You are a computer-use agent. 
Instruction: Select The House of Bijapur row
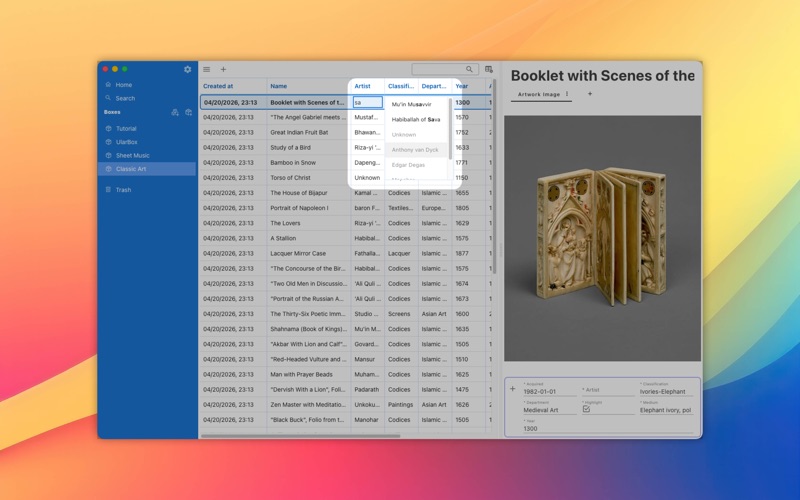tap(345, 193)
